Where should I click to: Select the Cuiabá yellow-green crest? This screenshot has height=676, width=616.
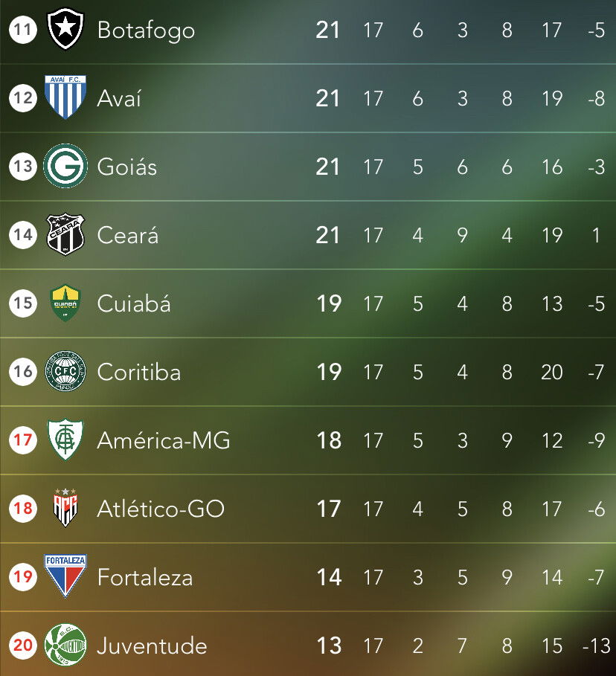[x=65, y=303]
